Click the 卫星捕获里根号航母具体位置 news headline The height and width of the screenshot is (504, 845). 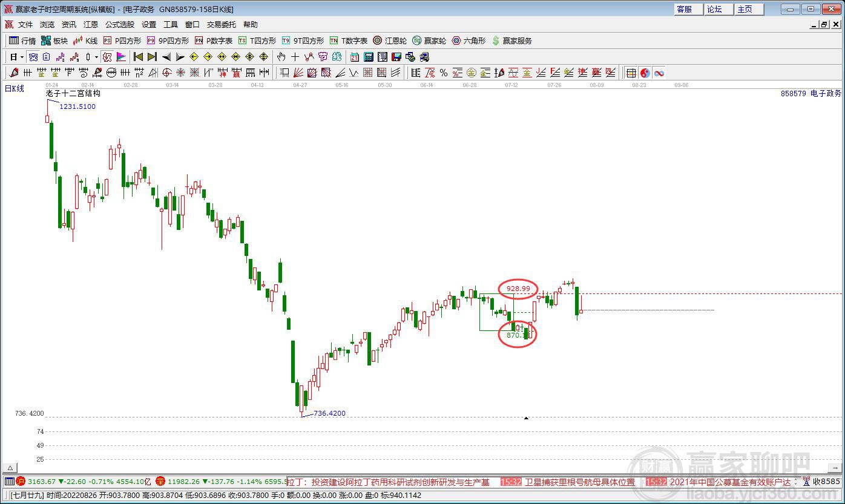[x=580, y=482]
